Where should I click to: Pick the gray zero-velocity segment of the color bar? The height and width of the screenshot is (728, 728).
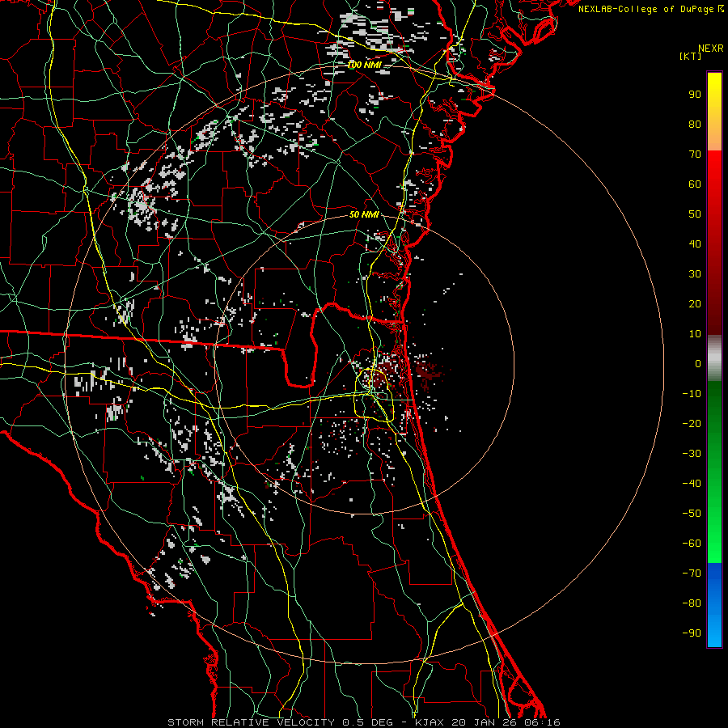point(714,358)
